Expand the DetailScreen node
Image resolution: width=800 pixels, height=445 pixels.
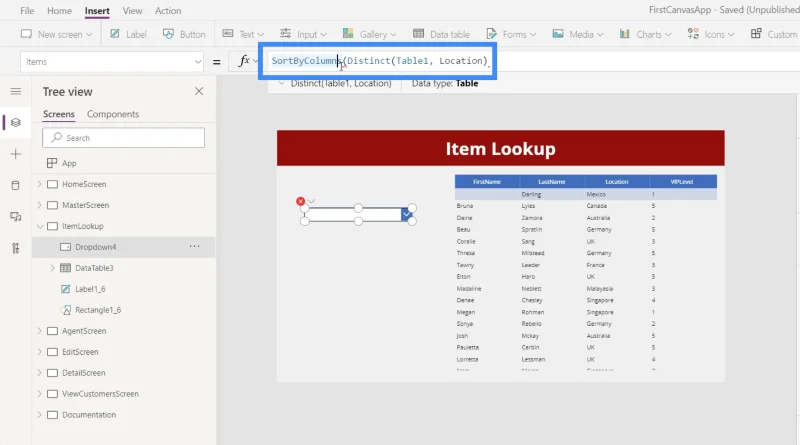click(39, 373)
